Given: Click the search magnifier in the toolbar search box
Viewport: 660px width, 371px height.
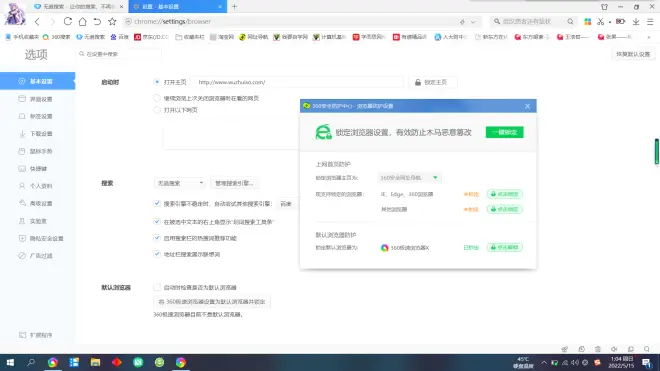Looking at the screenshot, I should tap(570, 21).
